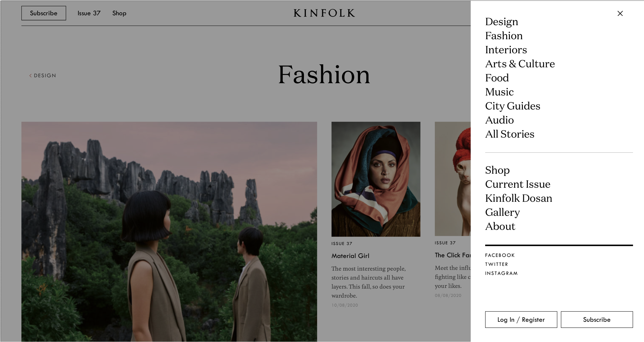Open Arts & Culture section
The height and width of the screenshot is (342, 644).
(520, 64)
